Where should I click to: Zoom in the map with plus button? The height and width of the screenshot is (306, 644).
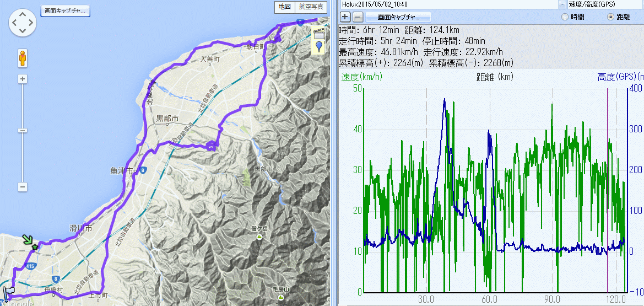23,79
